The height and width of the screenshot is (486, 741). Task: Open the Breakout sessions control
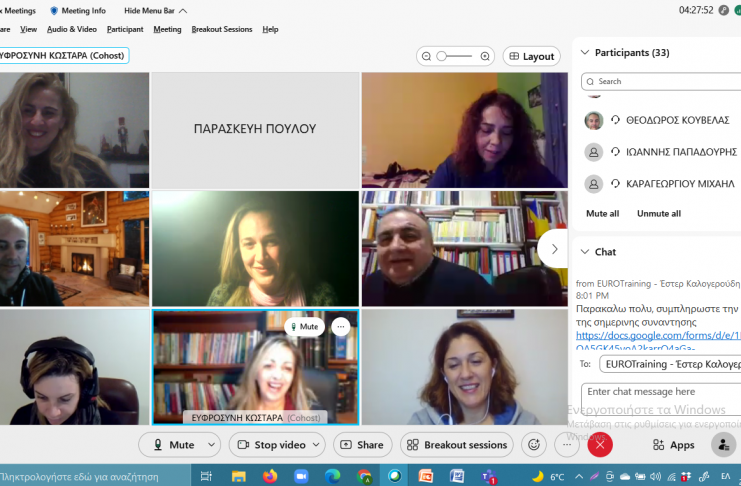coord(457,445)
